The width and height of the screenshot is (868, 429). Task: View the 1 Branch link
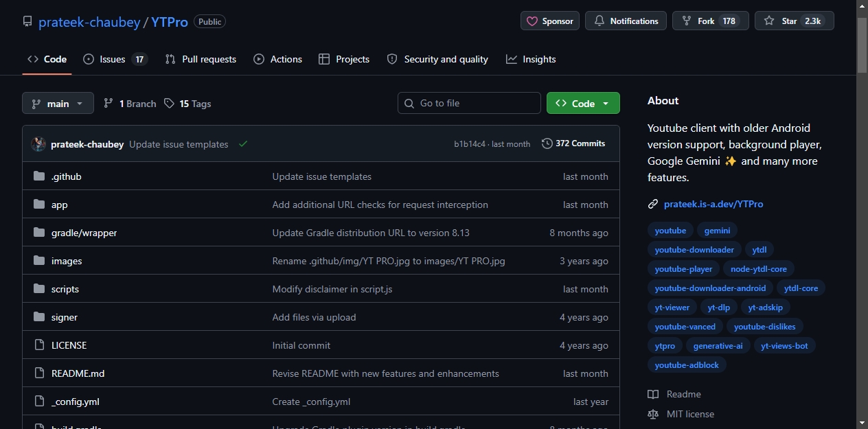(130, 104)
